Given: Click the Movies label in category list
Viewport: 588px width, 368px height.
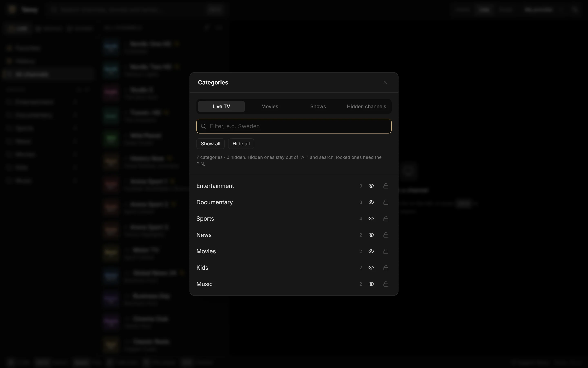Looking at the screenshot, I should (206, 251).
